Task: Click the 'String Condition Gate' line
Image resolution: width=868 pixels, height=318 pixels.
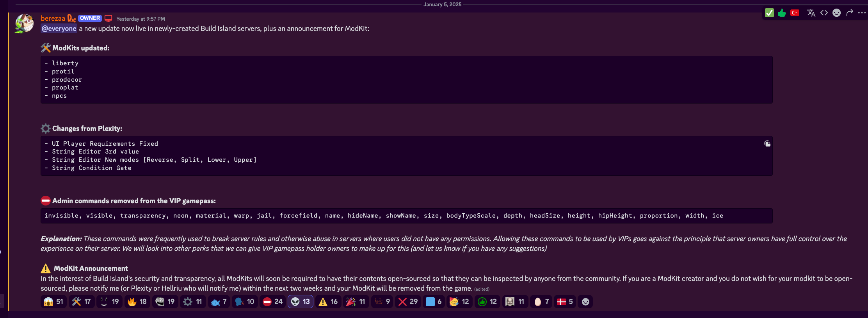Action: 92,168
